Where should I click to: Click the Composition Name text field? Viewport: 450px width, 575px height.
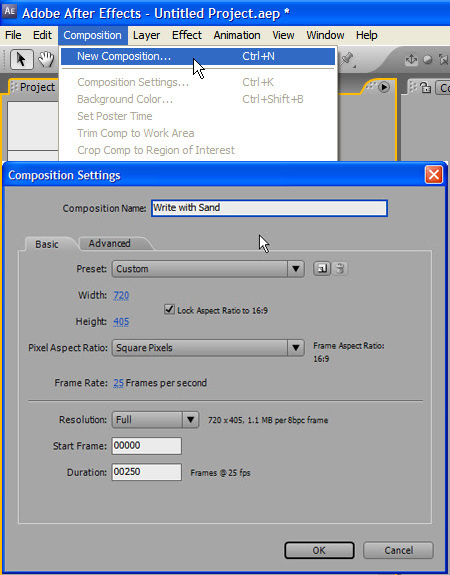(269, 208)
